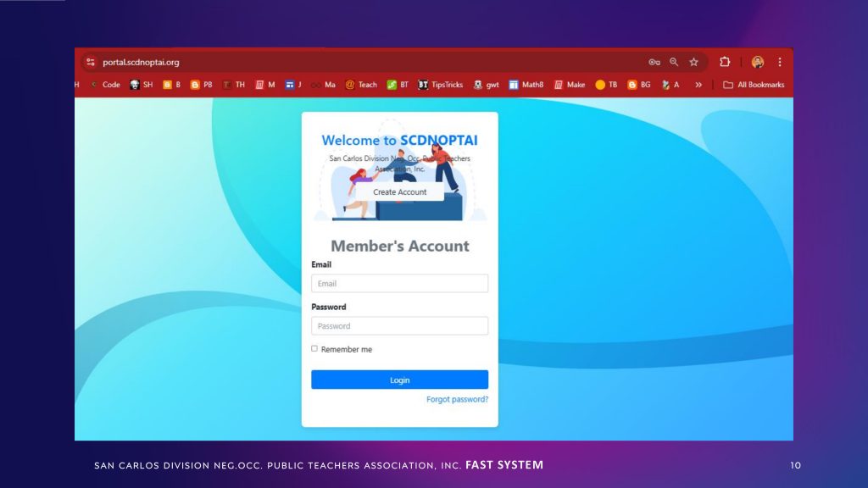Open the Make bookmark

570,85
